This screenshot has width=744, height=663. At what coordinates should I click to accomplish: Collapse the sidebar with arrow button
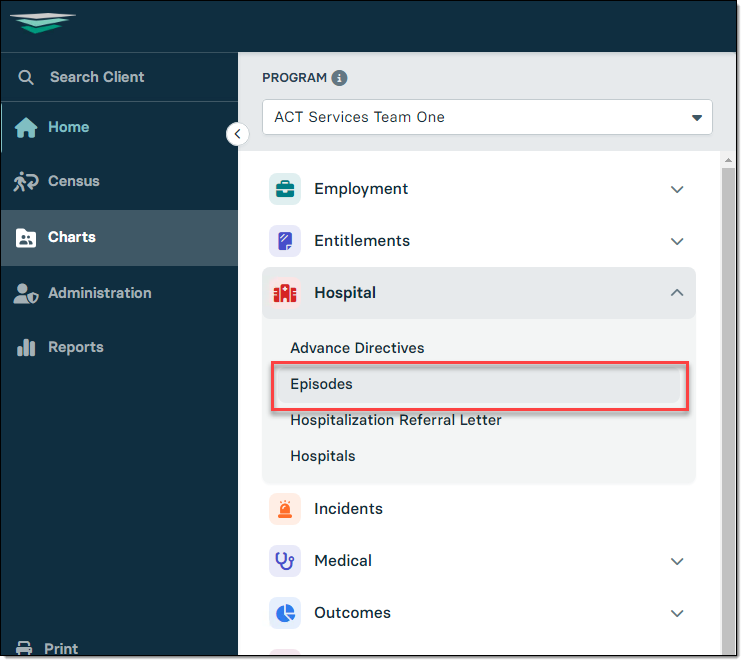pyautogui.click(x=238, y=134)
